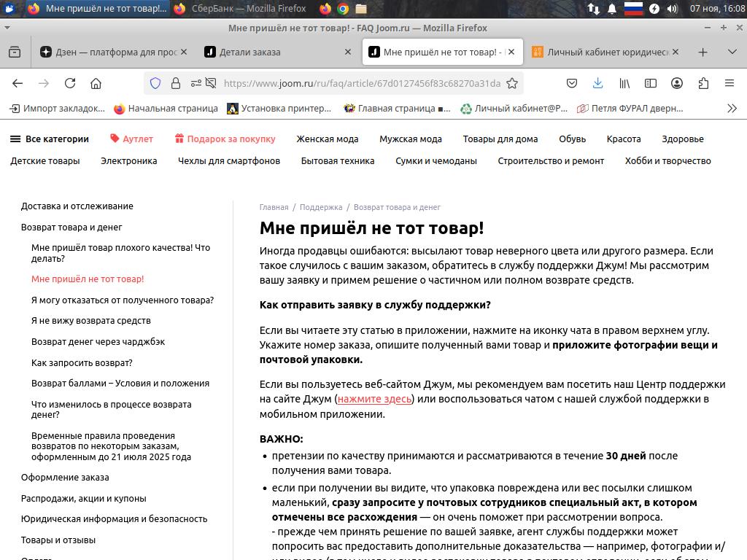Toggle the Firefox sidebar view icon
This screenshot has height=560, width=747.
[650, 83]
